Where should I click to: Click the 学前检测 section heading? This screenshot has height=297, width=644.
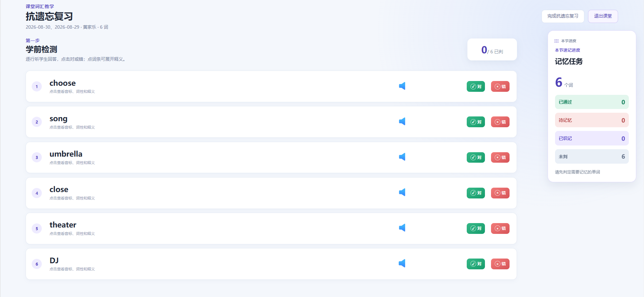[x=41, y=49]
